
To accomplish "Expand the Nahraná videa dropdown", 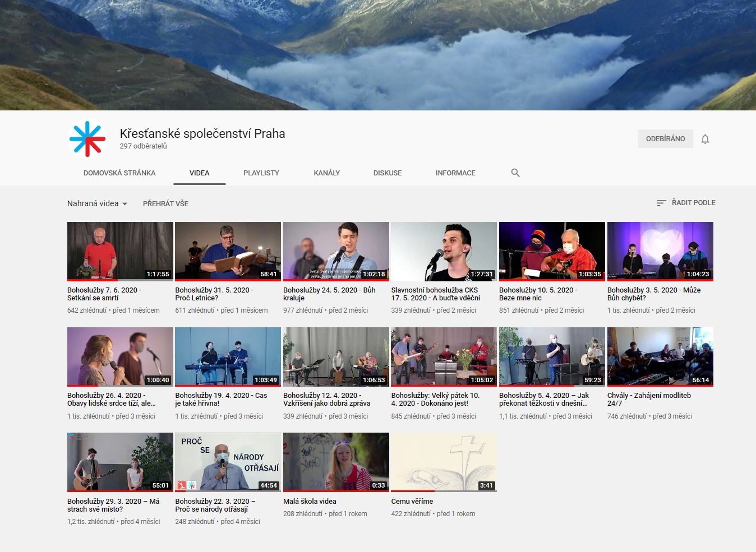I will point(97,203).
